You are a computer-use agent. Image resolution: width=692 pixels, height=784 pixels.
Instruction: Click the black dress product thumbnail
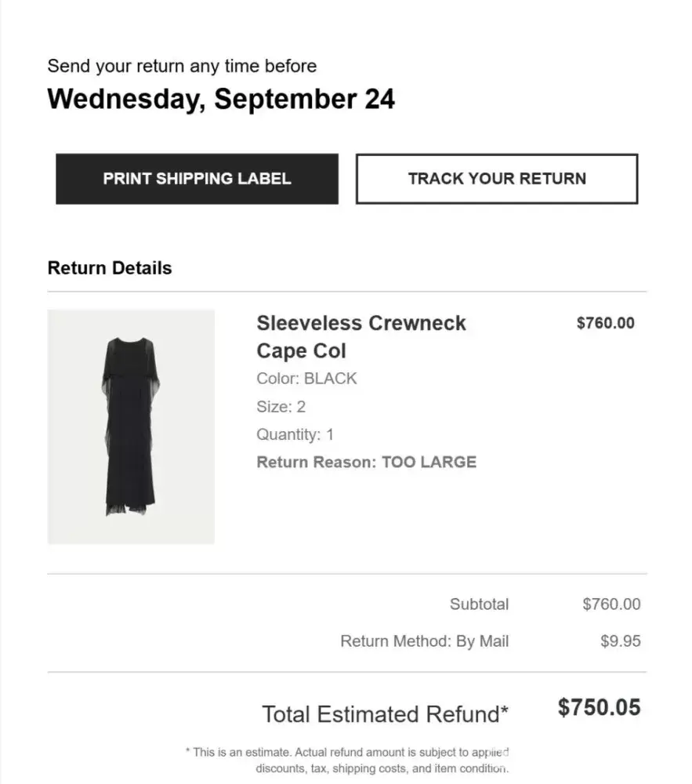(131, 426)
